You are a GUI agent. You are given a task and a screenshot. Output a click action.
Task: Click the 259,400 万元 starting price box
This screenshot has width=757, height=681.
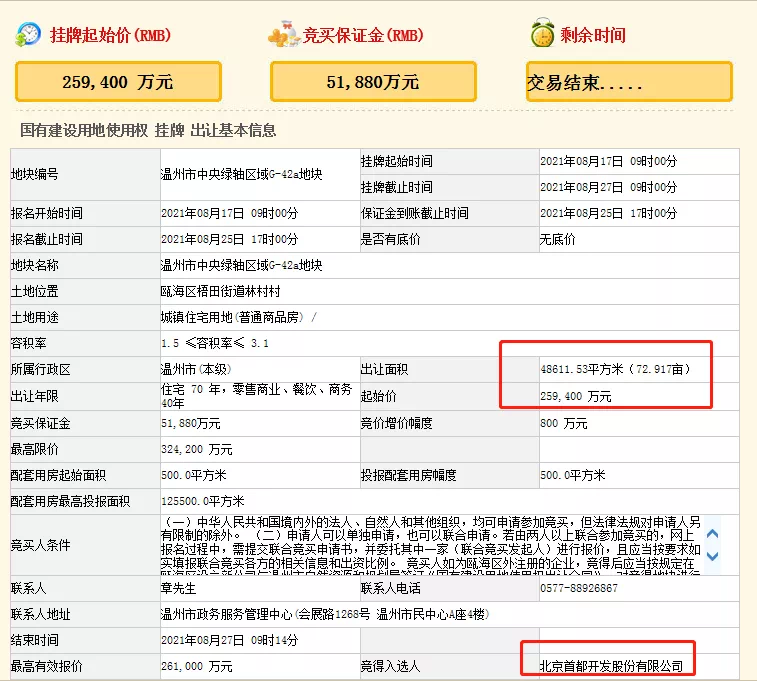pos(118,82)
